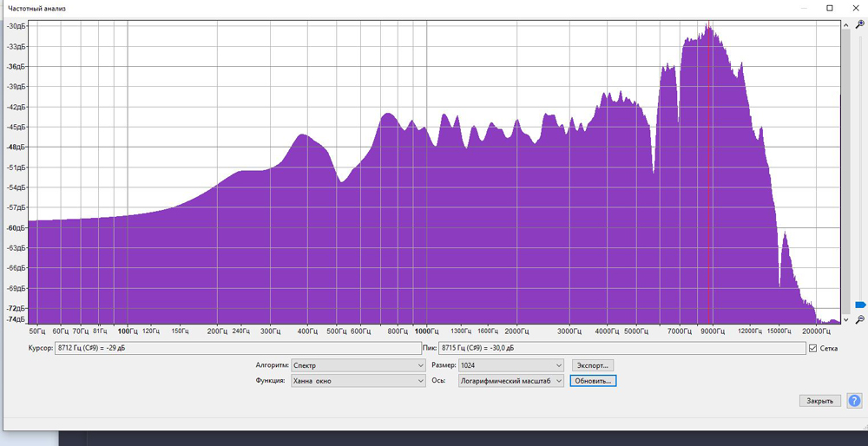Click the "-30дБ" level label
868x446 pixels.
click(15, 26)
